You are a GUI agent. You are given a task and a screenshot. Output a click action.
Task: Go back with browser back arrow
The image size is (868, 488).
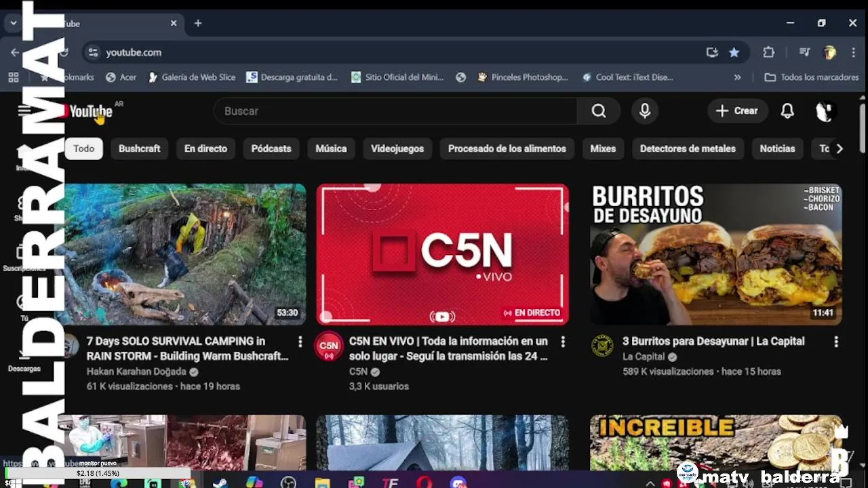[x=15, y=52]
